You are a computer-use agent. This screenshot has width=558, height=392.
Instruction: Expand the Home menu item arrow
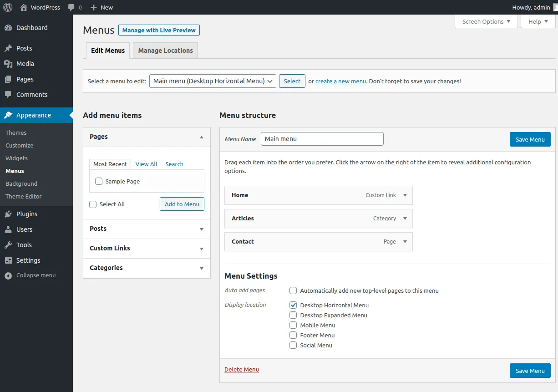click(x=405, y=195)
